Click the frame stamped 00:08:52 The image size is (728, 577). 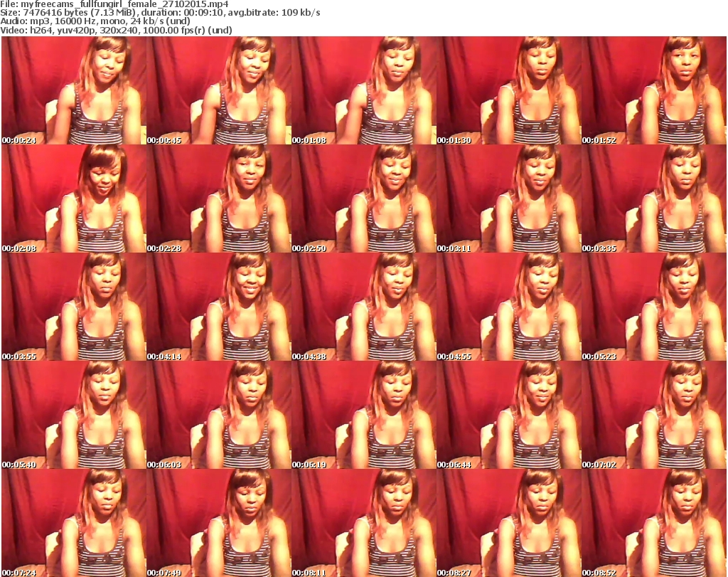pyautogui.click(x=654, y=523)
